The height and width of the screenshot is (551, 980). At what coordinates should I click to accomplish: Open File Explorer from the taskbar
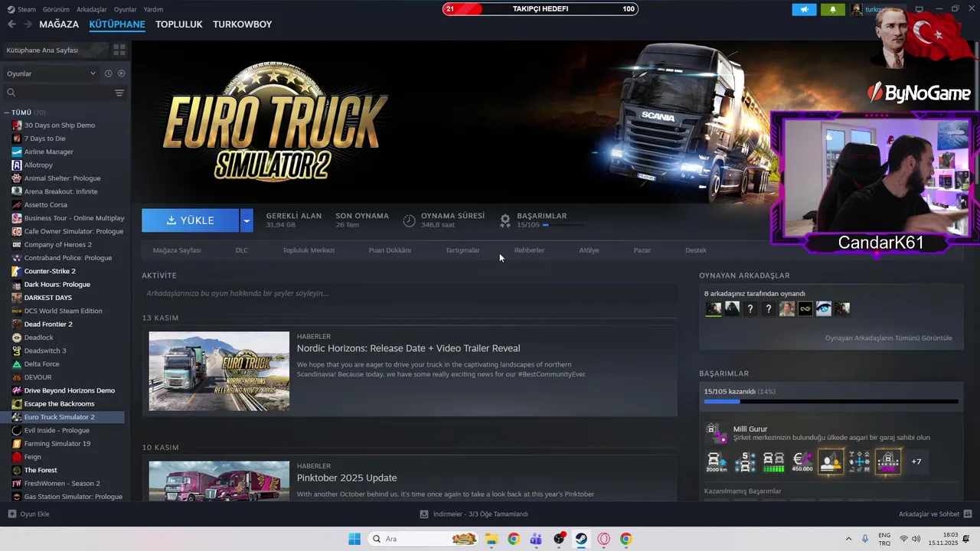pyautogui.click(x=492, y=539)
